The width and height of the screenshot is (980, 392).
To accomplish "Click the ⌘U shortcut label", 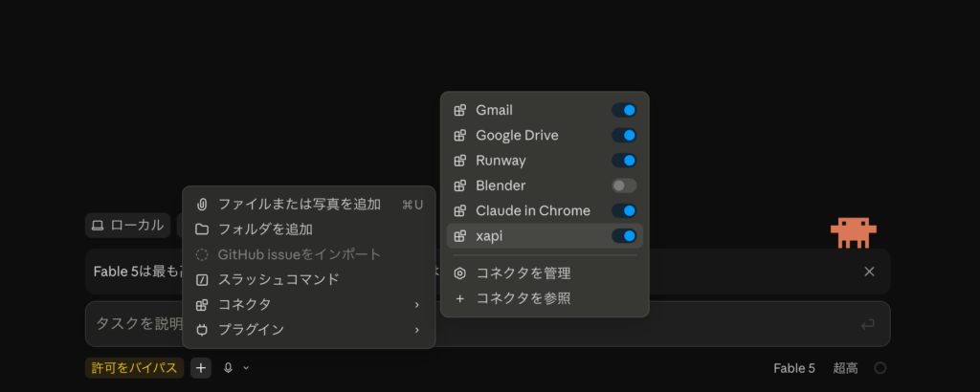I will click(x=412, y=205).
